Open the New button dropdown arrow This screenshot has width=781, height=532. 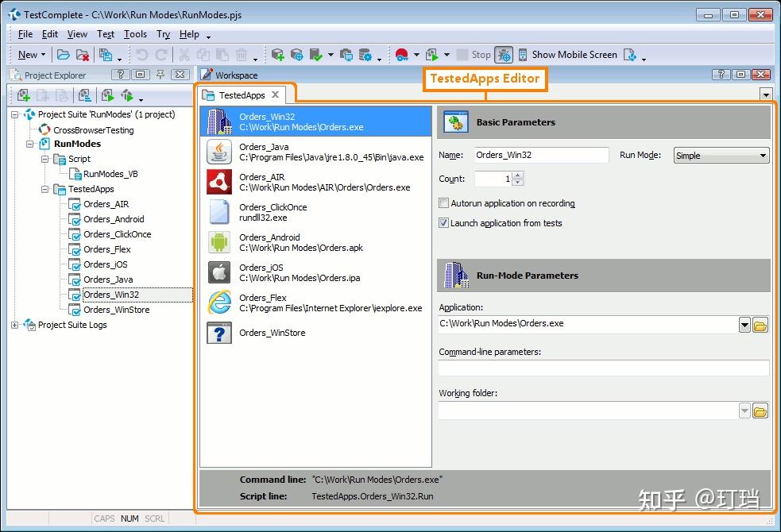[x=44, y=55]
